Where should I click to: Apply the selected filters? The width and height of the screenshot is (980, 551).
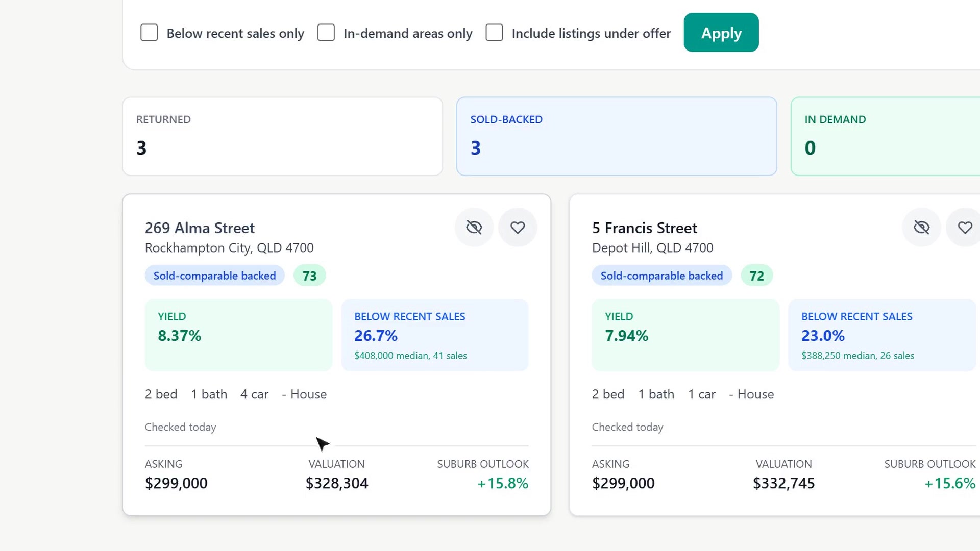tap(721, 33)
